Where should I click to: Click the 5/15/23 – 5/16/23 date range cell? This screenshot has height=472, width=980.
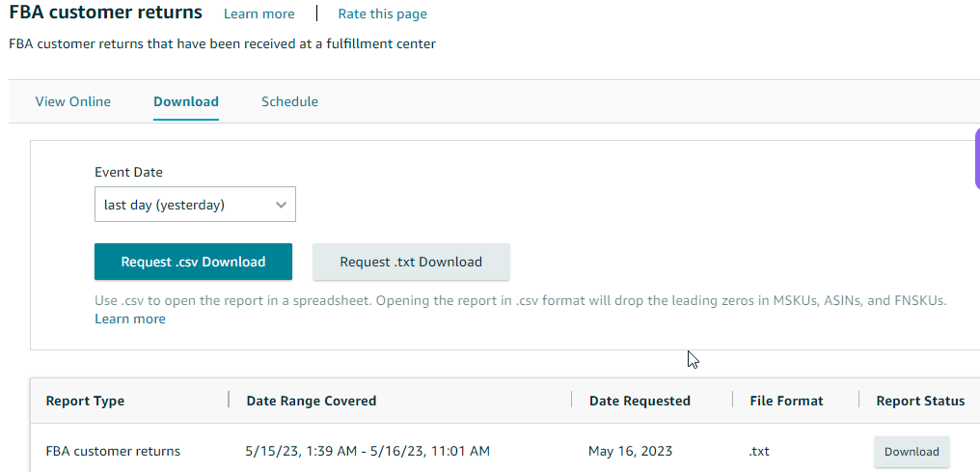[x=368, y=451]
